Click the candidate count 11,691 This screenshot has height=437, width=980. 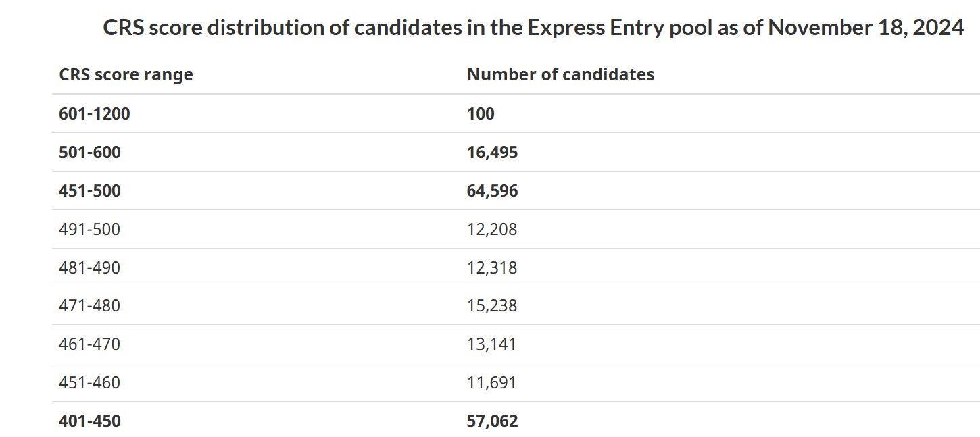491,382
